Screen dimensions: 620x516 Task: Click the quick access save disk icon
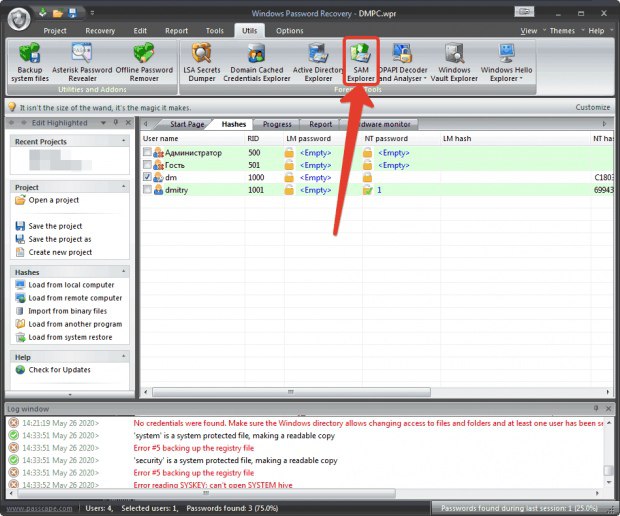click(x=73, y=13)
